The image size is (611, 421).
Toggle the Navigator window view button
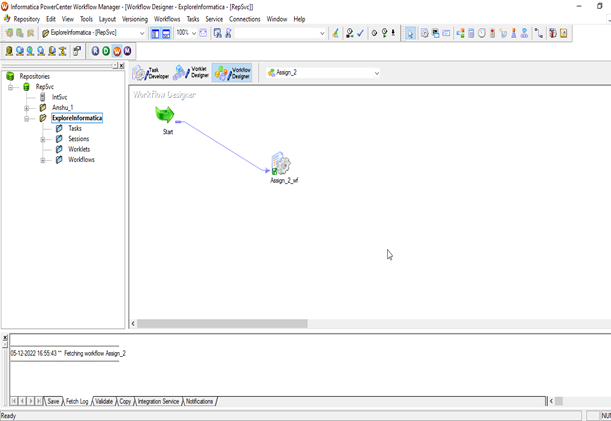point(155,34)
